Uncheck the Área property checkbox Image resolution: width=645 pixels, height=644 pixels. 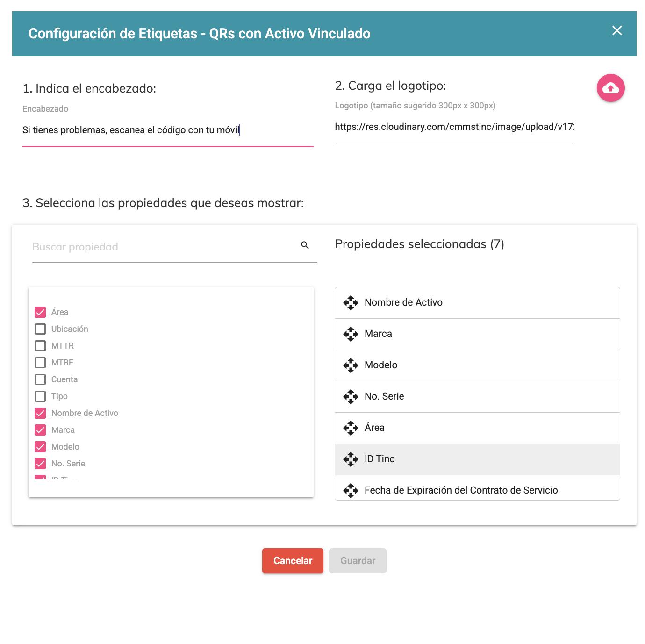pos(41,312)
